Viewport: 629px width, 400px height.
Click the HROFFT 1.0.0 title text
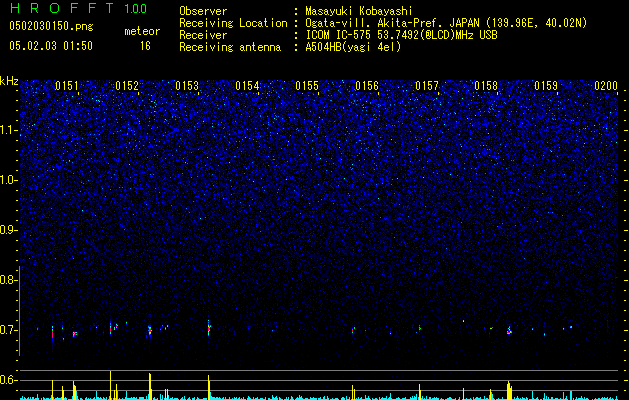[78, 8]
